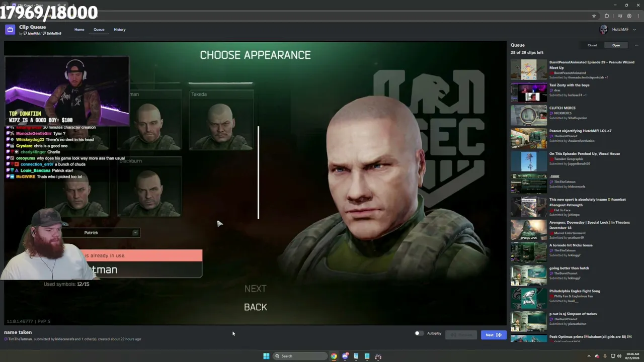Open the Perched Up, Wood House thumbnail
Viewport: 644px width, 362px height.
[529, 161]
